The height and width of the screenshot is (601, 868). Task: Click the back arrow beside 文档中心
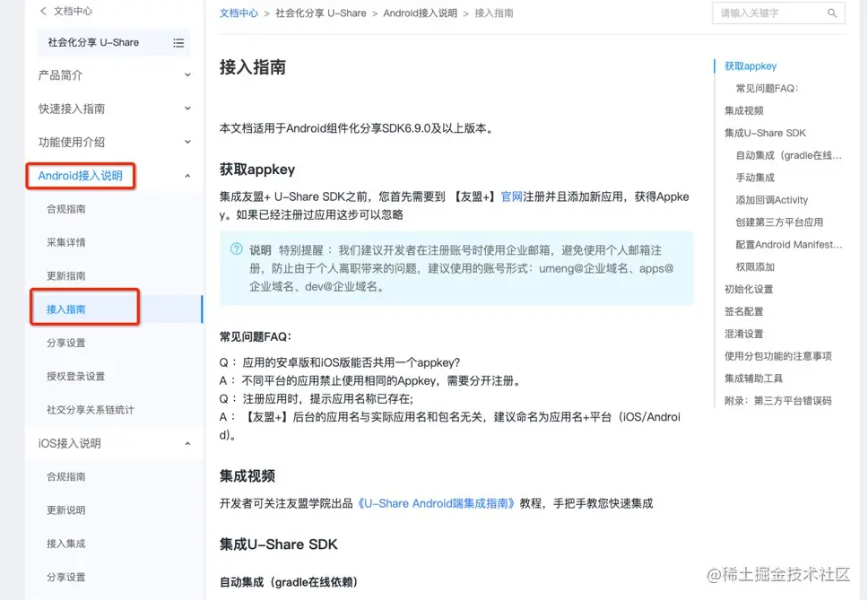pos(43,11)
